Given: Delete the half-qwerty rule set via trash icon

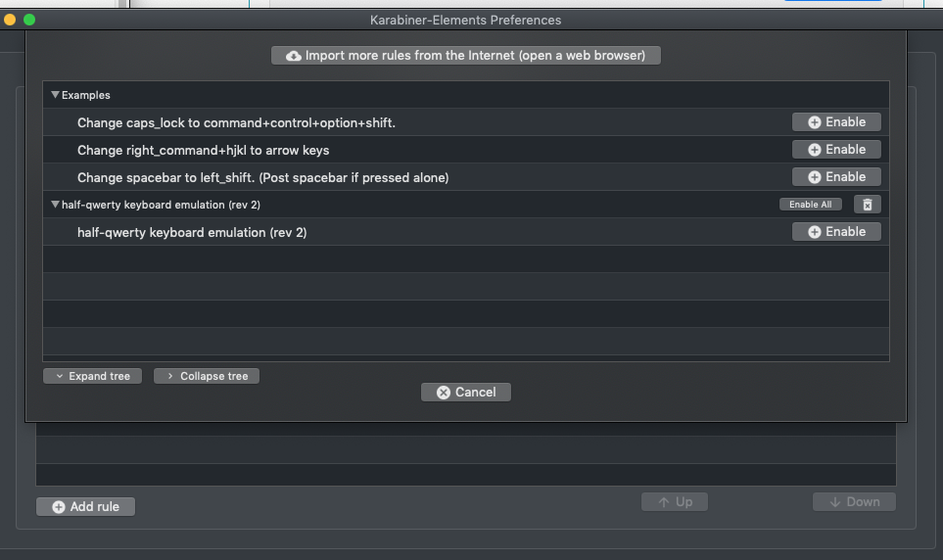Looking at the screenshot, I should pos(868,205).
